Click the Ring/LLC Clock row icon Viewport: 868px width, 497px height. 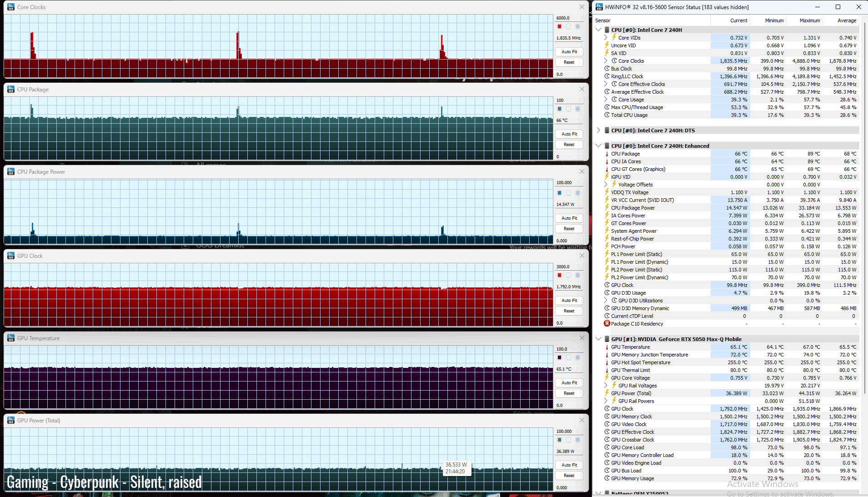(x=607, y=76)
